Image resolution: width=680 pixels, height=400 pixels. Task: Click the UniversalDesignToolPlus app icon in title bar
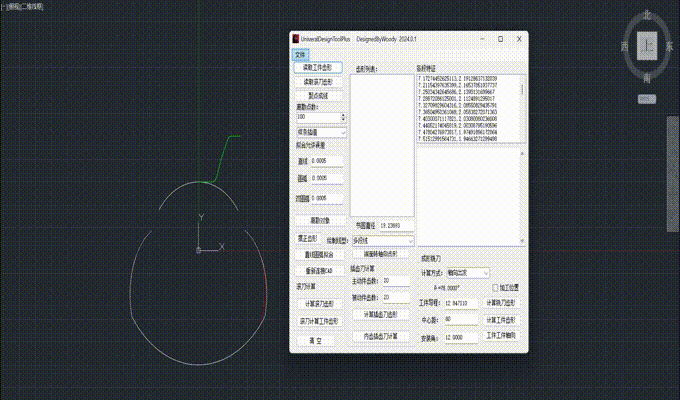(x=296, y=39)
